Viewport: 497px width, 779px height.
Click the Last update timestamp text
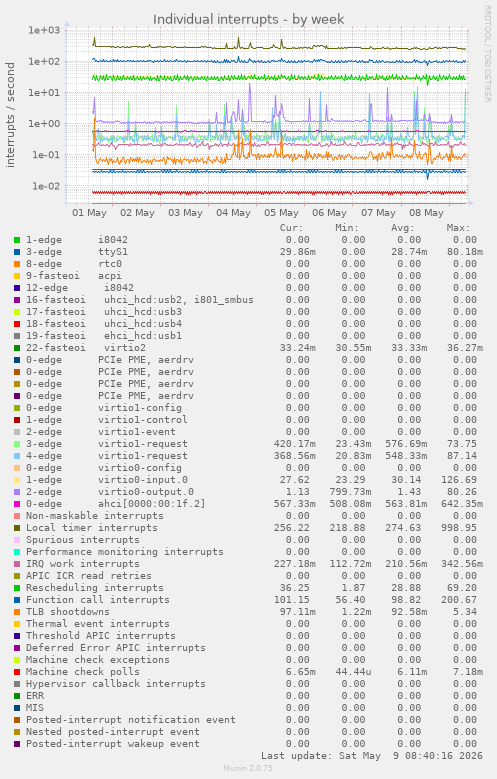[x=372, y=756]
